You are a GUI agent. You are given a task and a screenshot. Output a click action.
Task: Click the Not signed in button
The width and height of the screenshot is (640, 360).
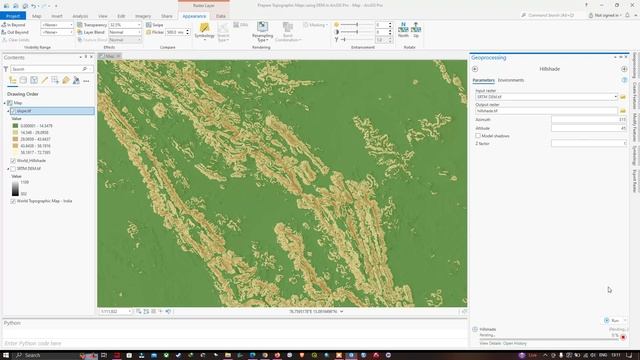pyautogui.click(x=605, y=16)
